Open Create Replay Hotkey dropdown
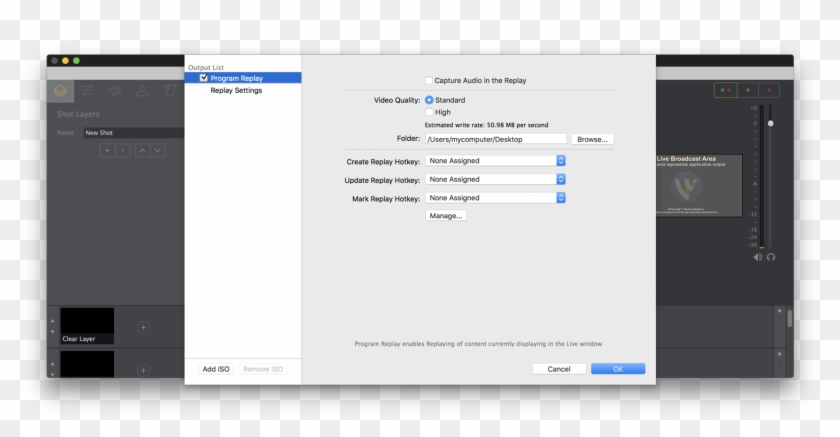 coord(496,161)
